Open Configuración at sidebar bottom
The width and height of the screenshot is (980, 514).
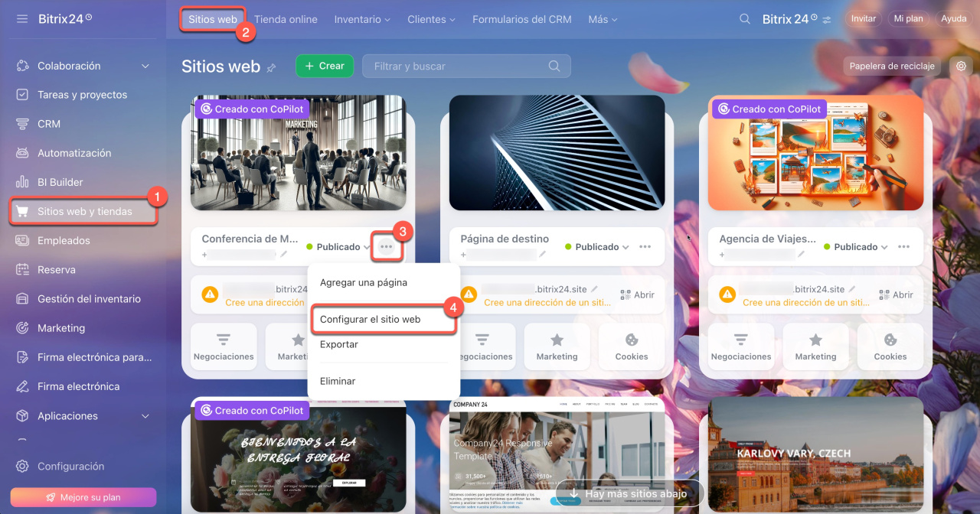point(70,466)
